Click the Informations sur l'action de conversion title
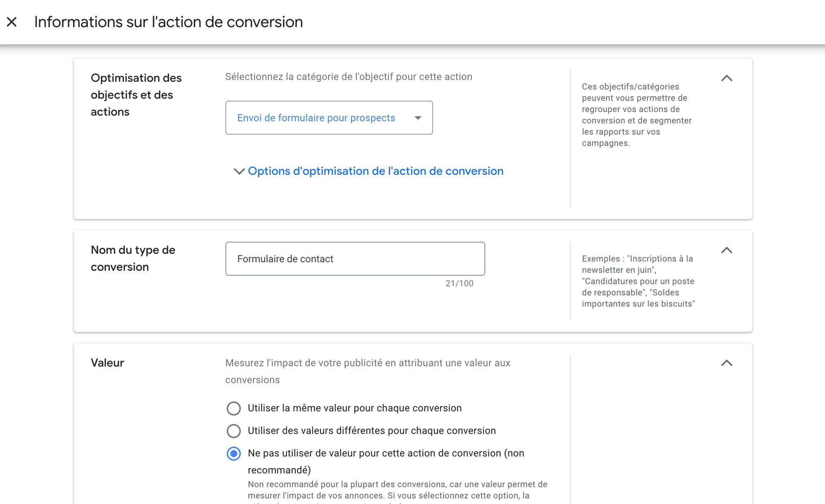This screenshot has height=504, width=825. [x=168, y=22]
